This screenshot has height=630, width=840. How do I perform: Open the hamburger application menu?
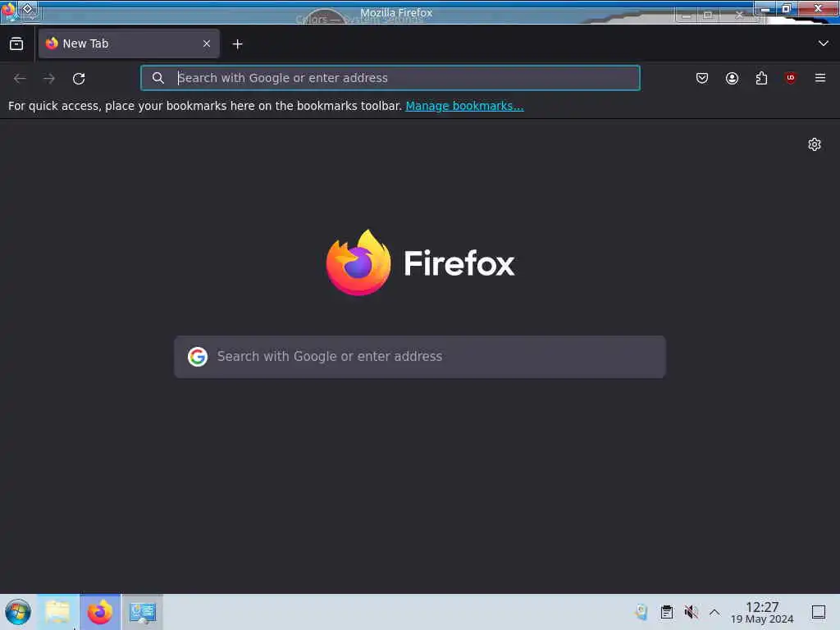(x=820, y=78)
